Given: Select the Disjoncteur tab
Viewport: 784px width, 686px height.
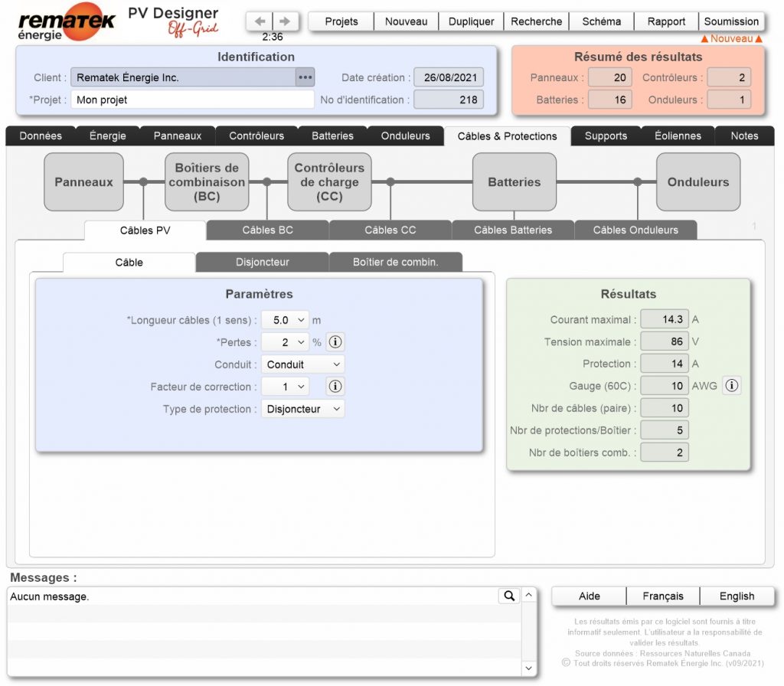Looking at the screenshot, I should tap(262, 262).
